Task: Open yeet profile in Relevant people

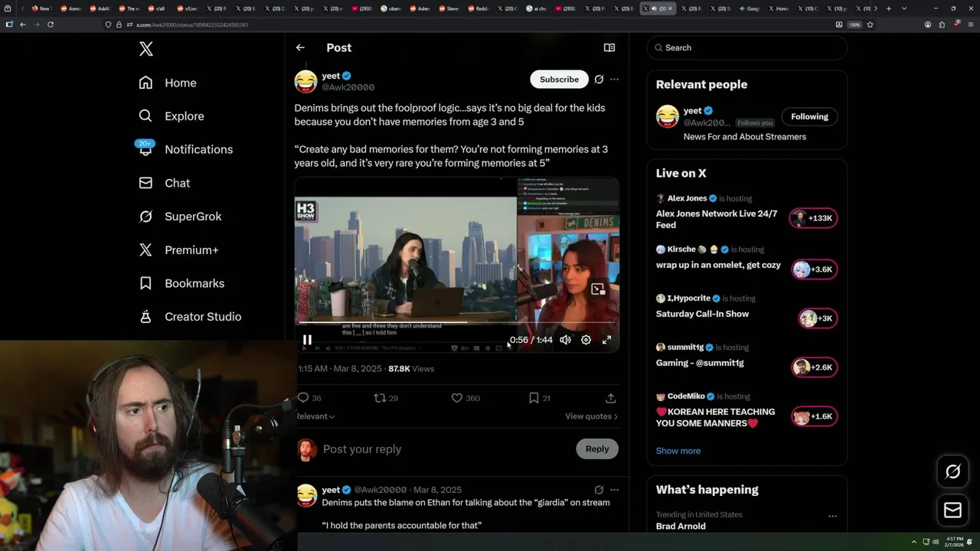Action: tap(693, 111)
